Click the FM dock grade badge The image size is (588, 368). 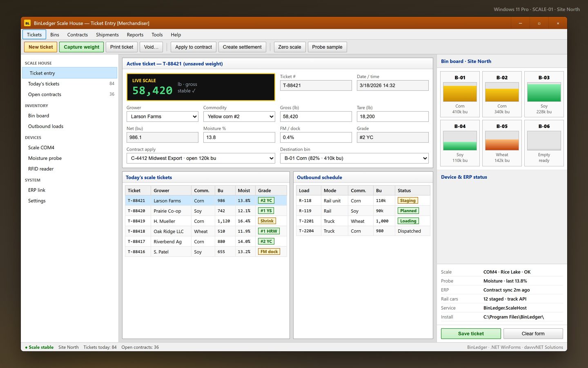(269, 252)
